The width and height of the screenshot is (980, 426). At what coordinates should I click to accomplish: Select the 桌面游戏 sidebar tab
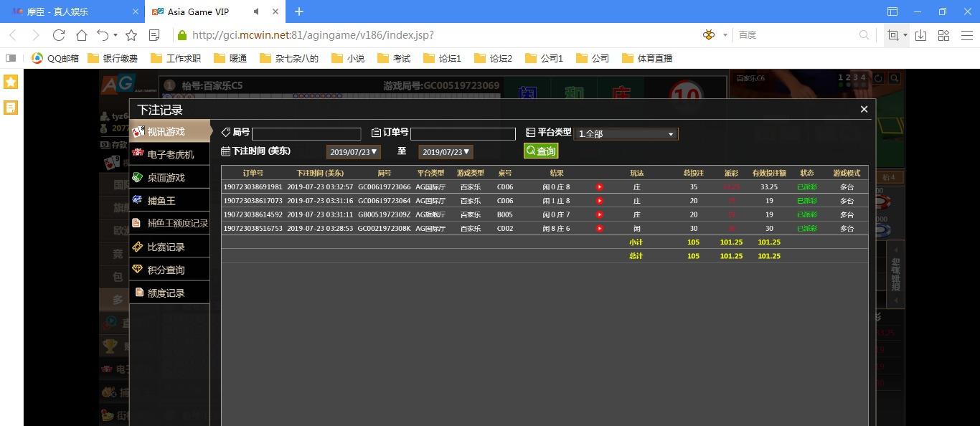[170, 177]
